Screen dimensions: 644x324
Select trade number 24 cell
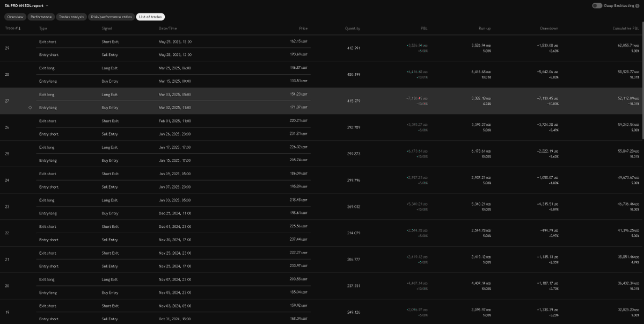click(x=6, y=179)
